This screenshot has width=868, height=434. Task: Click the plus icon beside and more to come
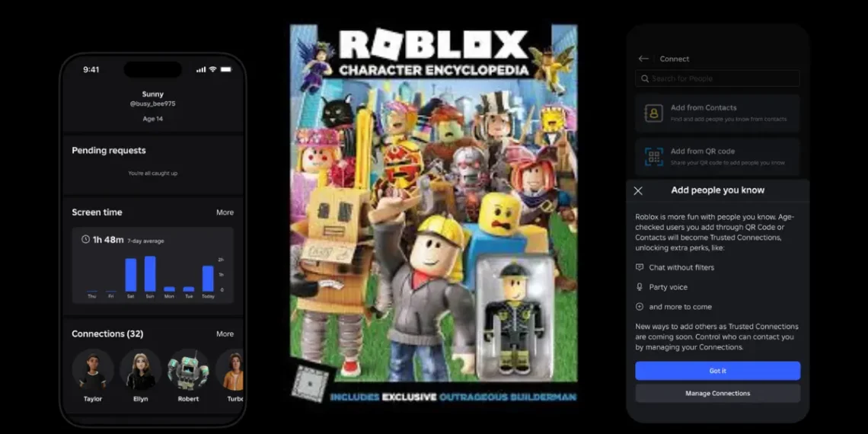point(640,307)
